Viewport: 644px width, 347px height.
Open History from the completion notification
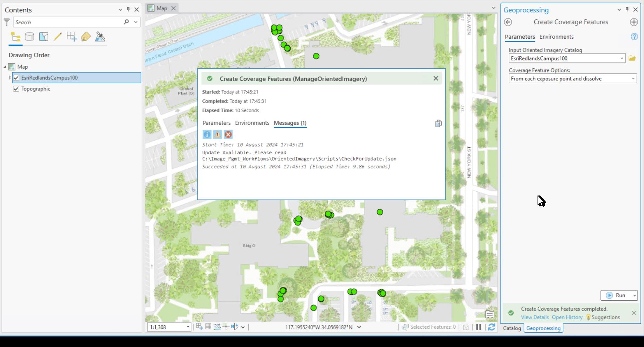click(x=567, y=317)
